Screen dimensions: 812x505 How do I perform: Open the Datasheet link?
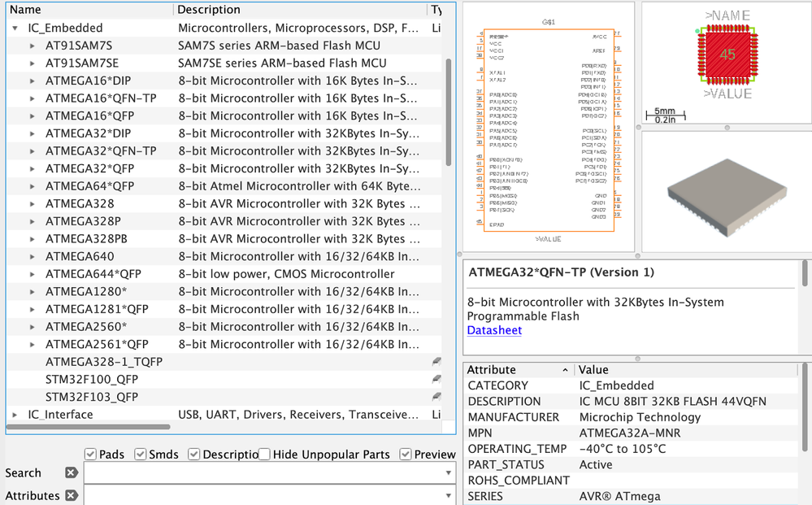494,330
